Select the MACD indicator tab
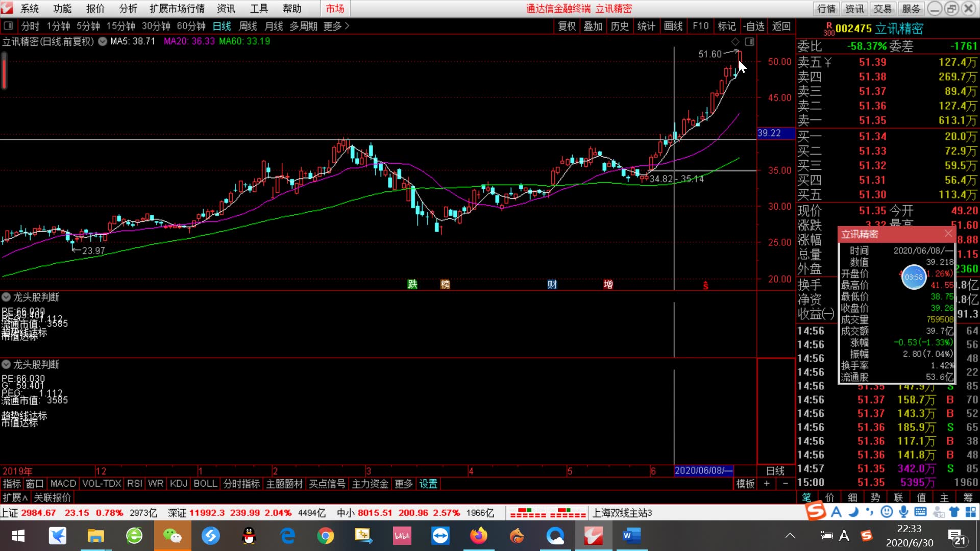The width and height of the screenshot is (980, 551). coord(63,484)
